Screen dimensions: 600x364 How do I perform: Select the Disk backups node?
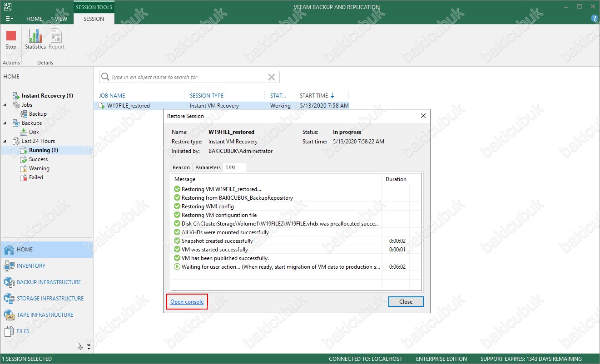(x=34, y=132)
